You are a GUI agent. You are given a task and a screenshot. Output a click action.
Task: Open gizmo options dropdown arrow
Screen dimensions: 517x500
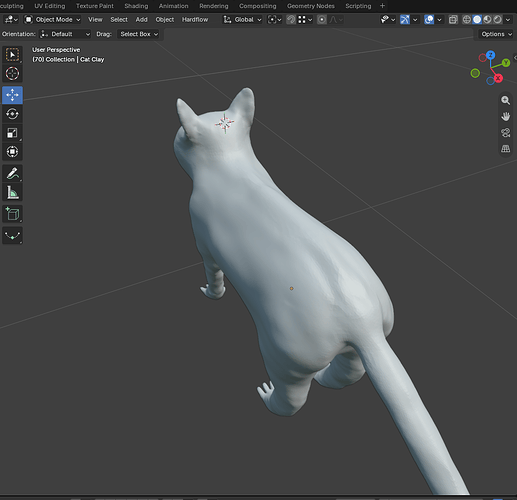pos(415,20)
